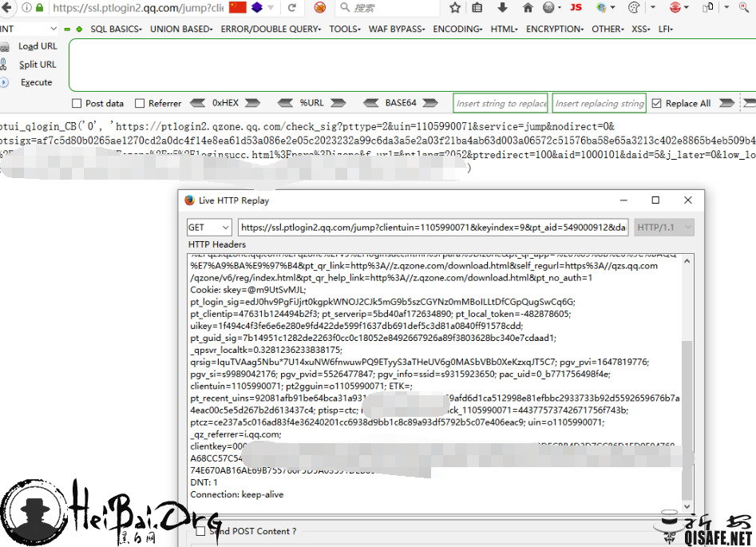756x547 pixels.
Task: Click the China flag icon in address bar
Action: point(237,6)
